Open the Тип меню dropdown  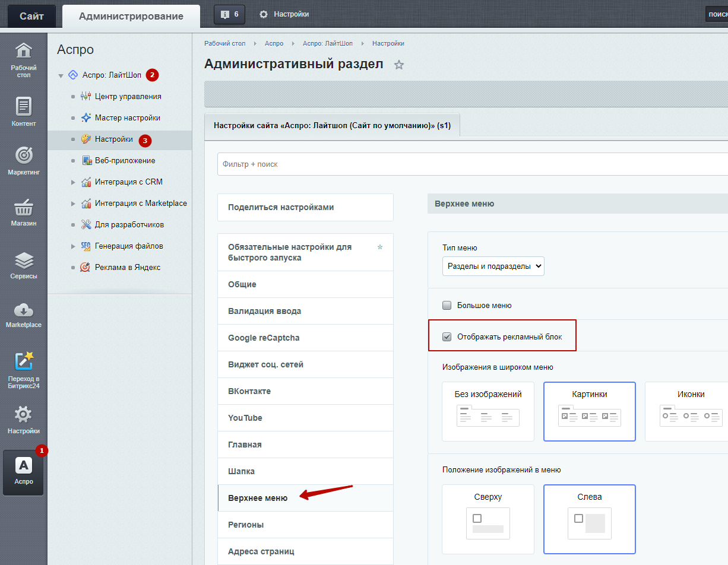pos(493,266)
